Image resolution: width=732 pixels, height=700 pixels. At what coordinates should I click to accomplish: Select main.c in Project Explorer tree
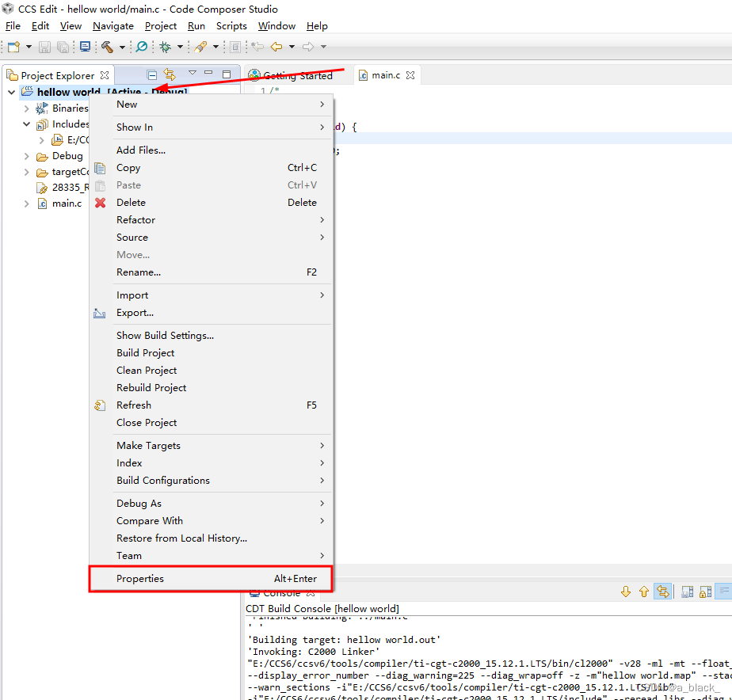click(67, 204)
